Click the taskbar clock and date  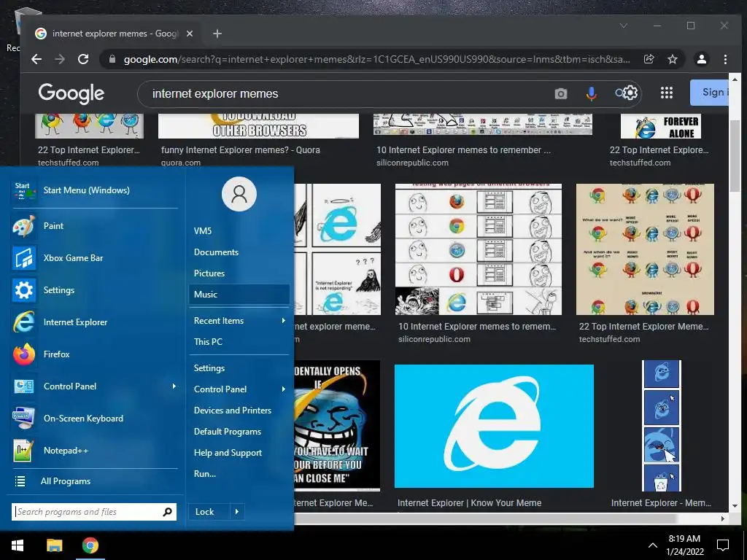(684, 545)
